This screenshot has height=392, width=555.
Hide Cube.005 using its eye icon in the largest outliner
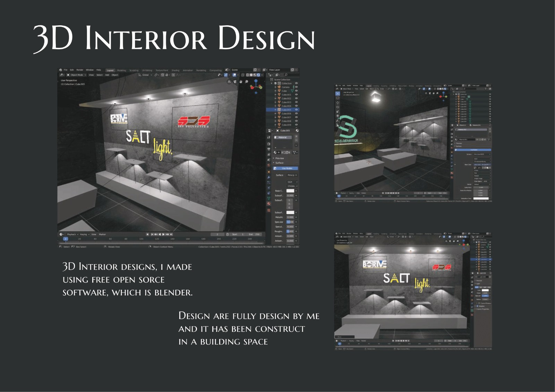click(296, 110)
